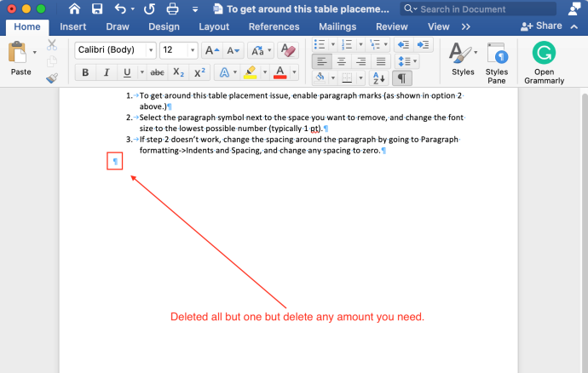Switch to the Review tab

tap(391, 26)
